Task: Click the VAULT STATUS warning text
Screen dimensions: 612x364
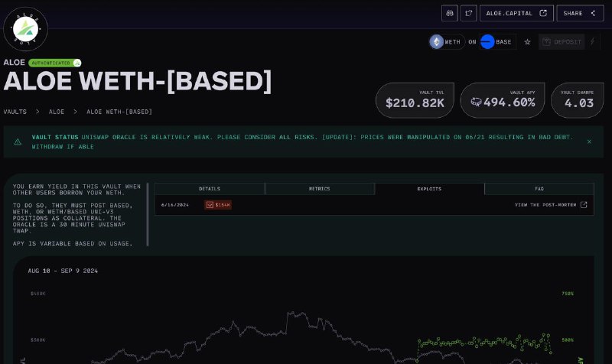Action: 302,142
